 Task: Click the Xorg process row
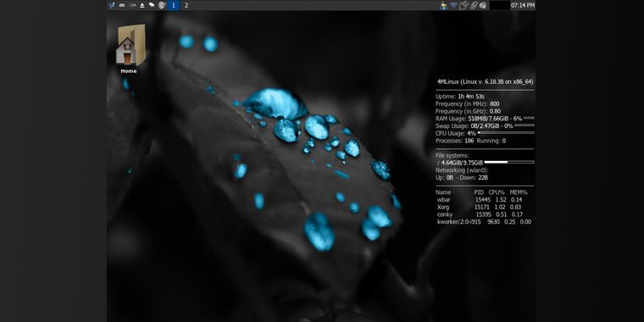(480, 208)
